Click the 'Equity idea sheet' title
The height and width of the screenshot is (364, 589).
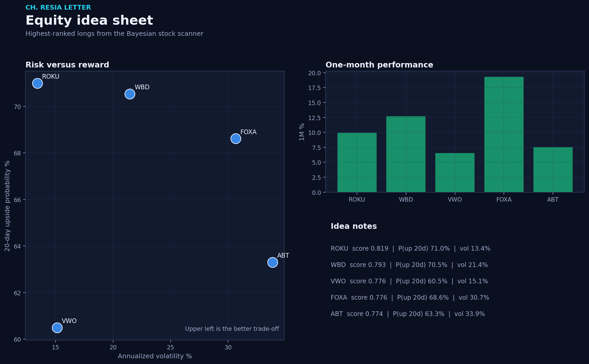[x=89, y=20]
